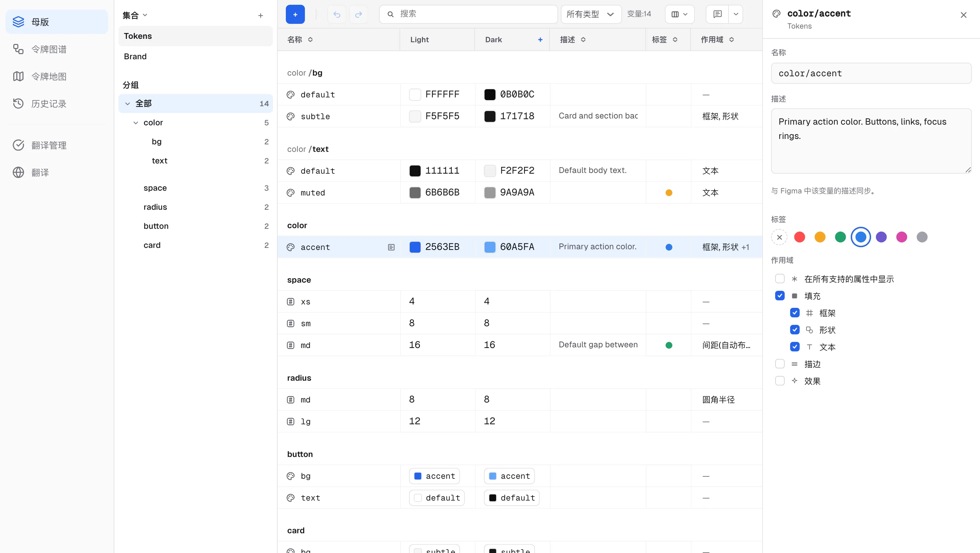
Task: Open 历史记录 history page
Action: 57,104
